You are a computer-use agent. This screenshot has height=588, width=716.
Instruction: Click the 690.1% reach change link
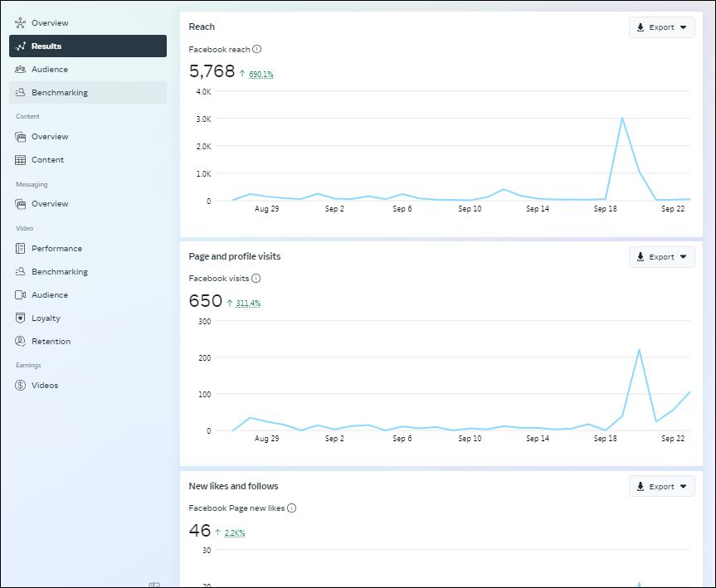(x=261, y=74)
